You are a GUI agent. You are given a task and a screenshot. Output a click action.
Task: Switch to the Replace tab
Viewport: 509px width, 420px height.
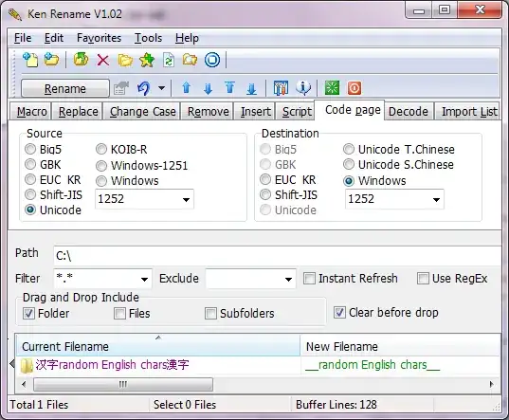coord(79,111)
